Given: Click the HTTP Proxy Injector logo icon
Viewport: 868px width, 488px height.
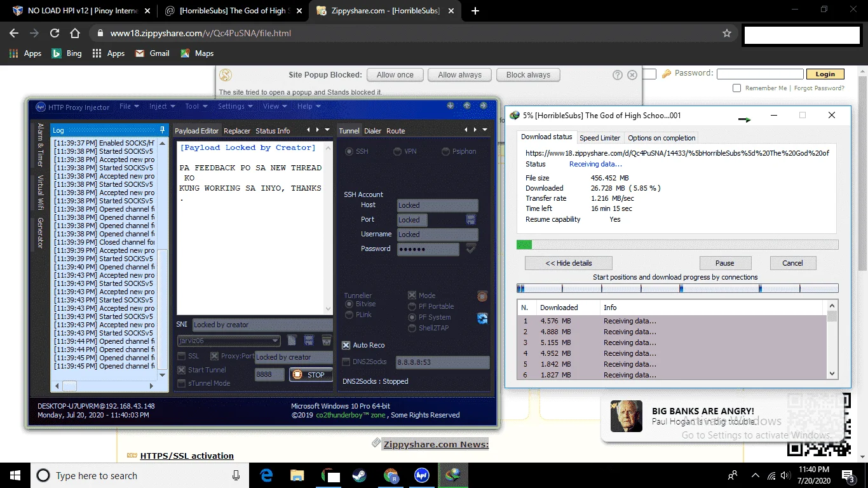Looking at the screenshot, I should coord(41,107).
